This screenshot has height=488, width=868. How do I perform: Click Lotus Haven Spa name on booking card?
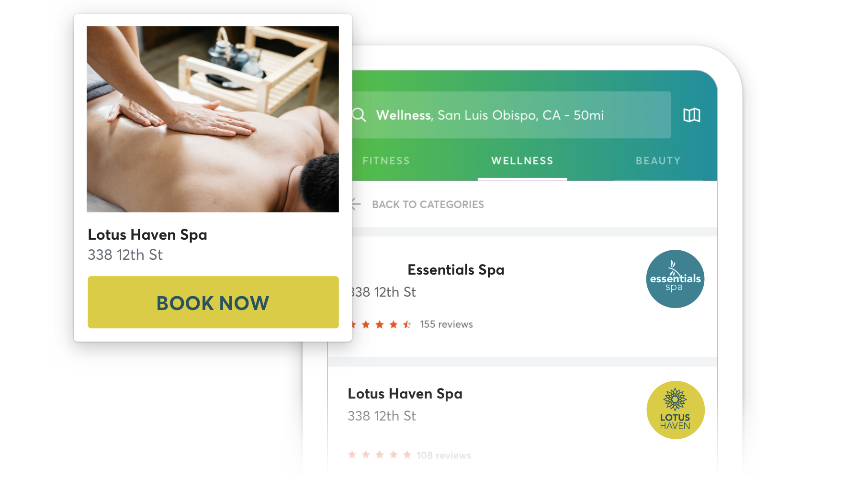(147, 235)
